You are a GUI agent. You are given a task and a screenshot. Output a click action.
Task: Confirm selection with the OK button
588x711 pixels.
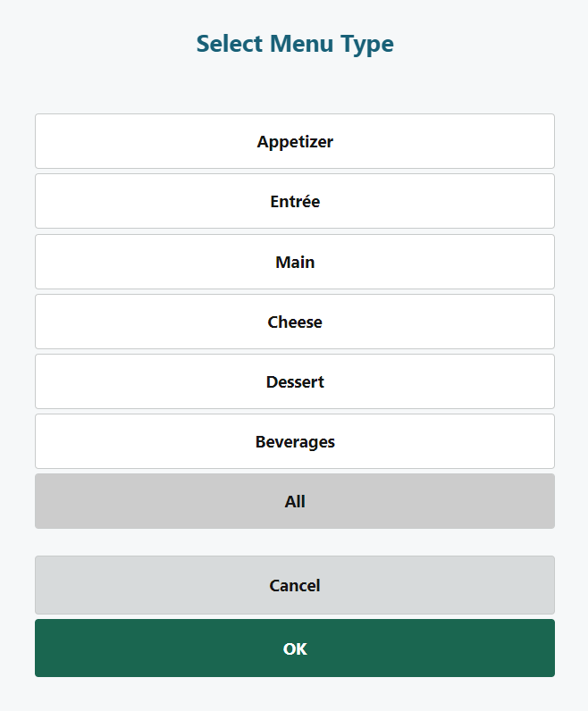(295, 648)
